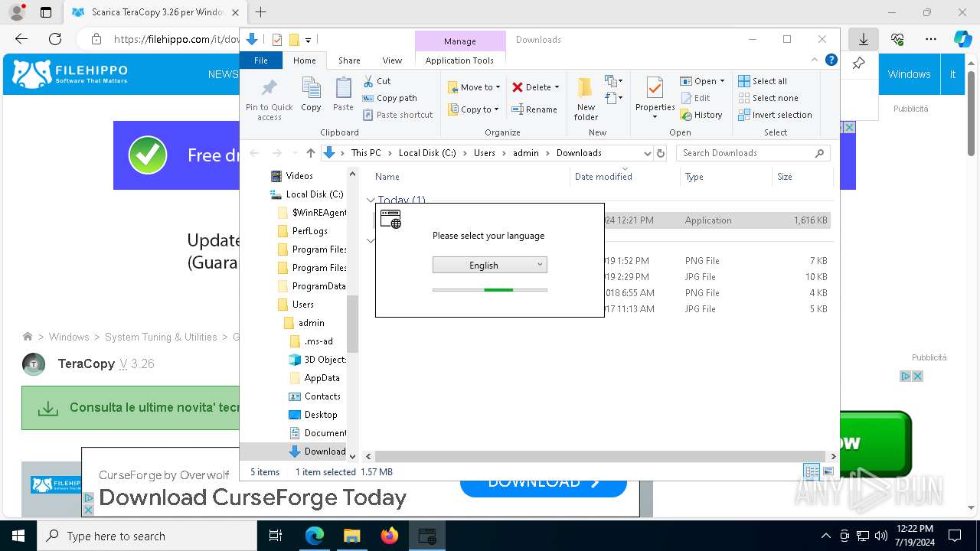Click Pin to Quick access icon
The height and width of the screenshot is (551, 980).
[x=269, y=99]
